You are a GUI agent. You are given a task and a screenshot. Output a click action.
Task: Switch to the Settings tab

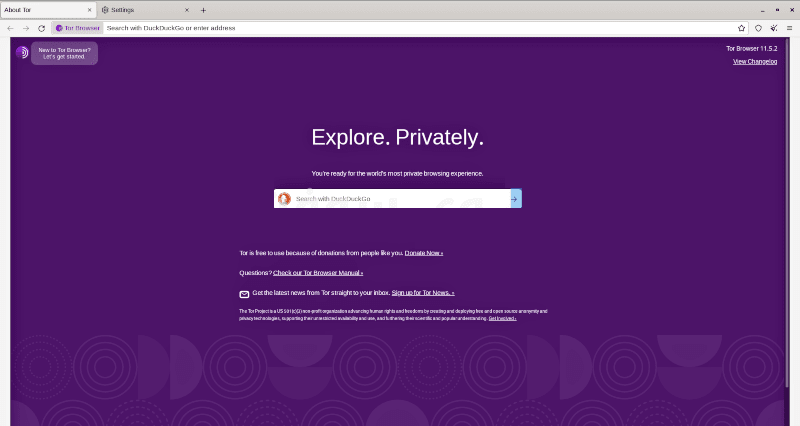(x=146, y=10)
